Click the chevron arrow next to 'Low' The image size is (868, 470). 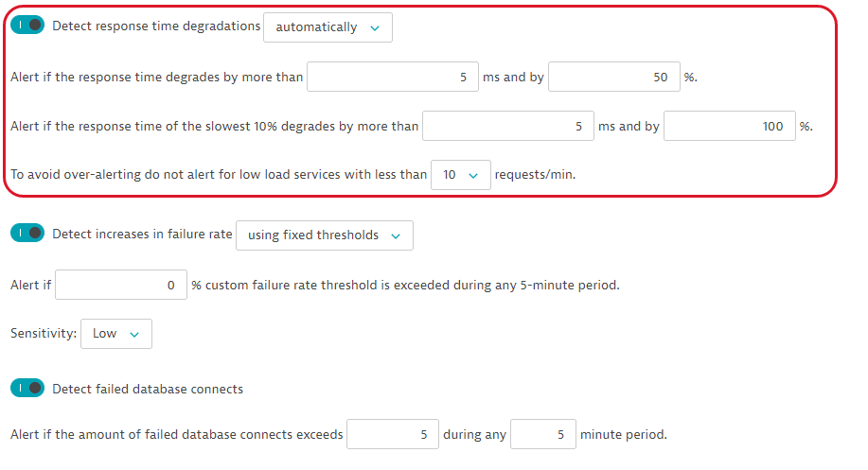pyautogui.click(x=133, y=334)
